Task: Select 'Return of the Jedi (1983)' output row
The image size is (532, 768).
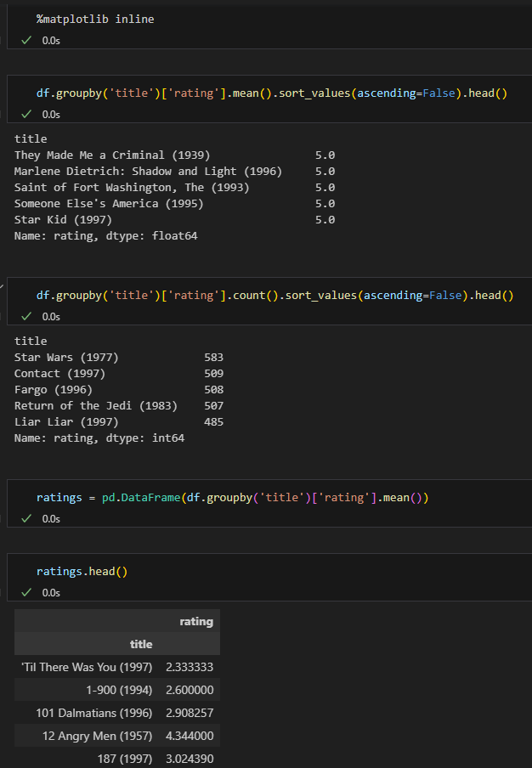Action: coord(119,406)
